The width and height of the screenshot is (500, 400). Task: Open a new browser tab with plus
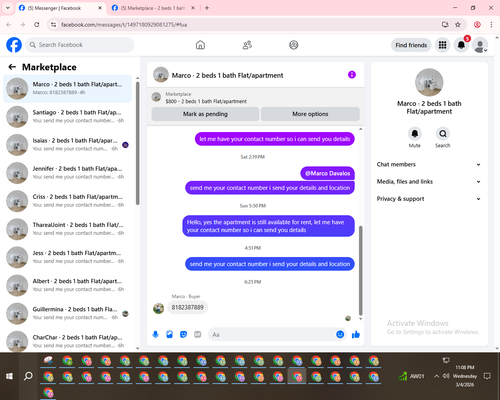(x=207, y=8)
